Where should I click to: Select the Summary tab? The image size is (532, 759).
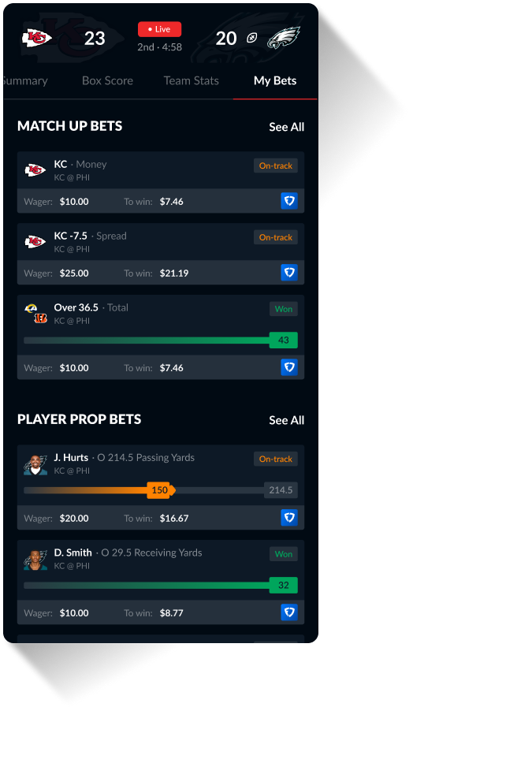point(24,80)
